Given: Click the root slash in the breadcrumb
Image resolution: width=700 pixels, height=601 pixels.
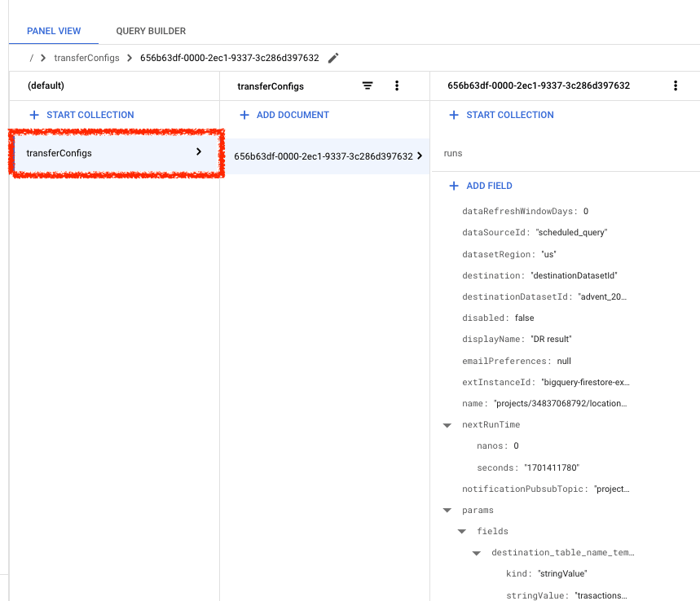Looking at the screenshot, I should tap(31, 58).
